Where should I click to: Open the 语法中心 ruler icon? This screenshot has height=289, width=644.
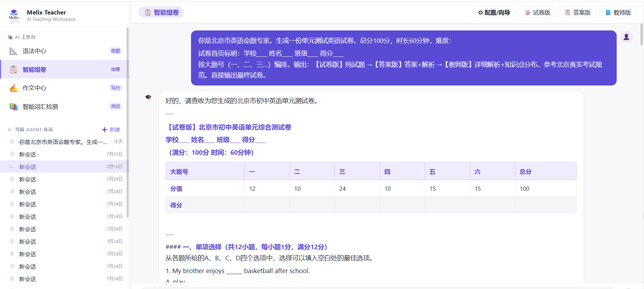coord(13,51)
